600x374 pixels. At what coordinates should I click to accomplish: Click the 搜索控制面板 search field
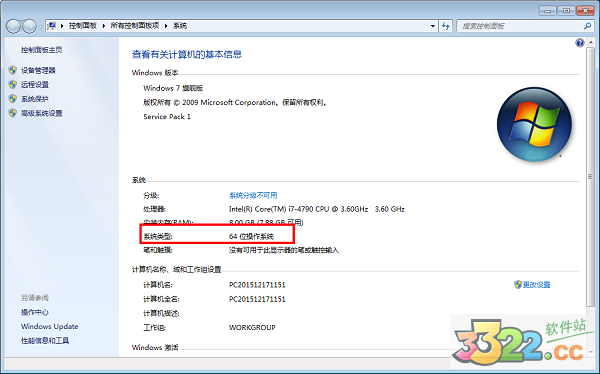coord(520,26)
